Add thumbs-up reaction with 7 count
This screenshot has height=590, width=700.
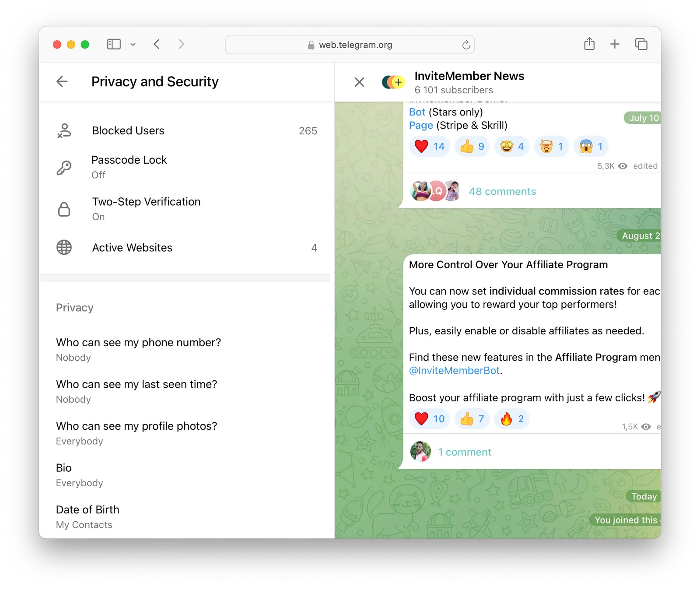(x=472, y=419)
